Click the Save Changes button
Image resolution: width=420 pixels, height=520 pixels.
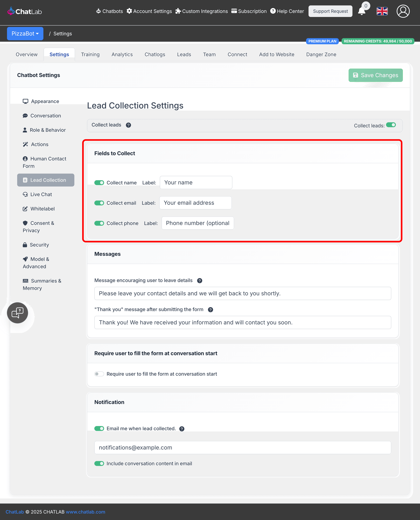coord(376,75)
